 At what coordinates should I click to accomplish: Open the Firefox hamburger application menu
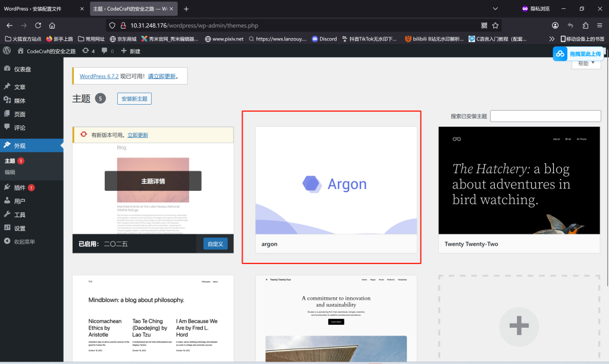pos(599,26)
